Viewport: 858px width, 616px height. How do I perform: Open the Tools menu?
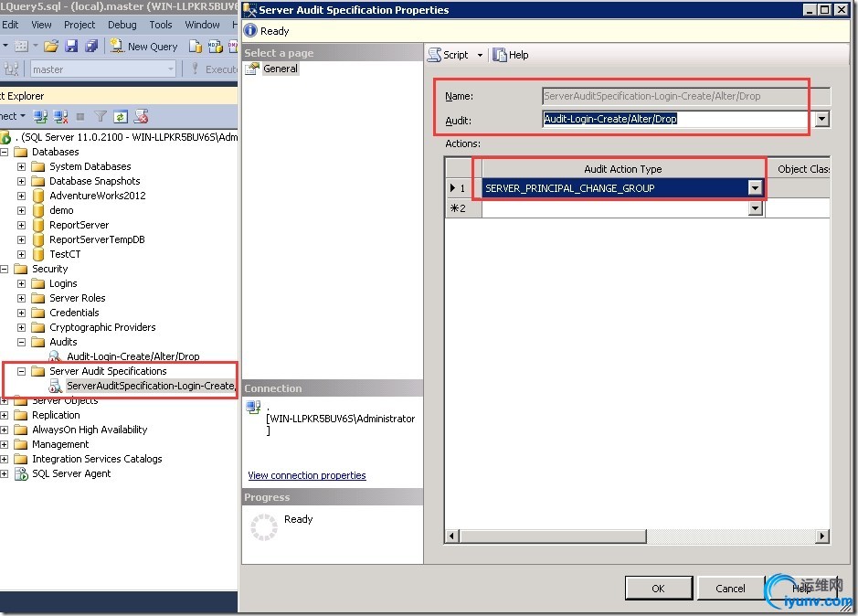tap(161, 25)
